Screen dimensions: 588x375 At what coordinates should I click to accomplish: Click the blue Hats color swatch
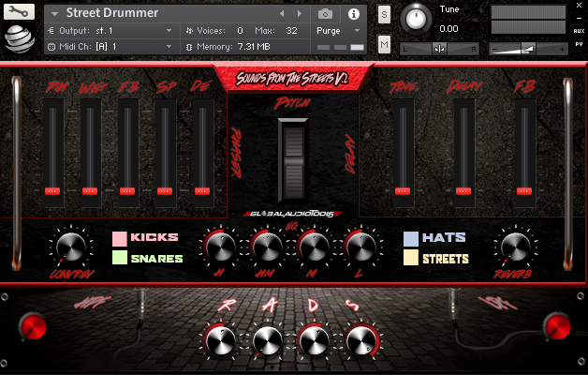411,239
